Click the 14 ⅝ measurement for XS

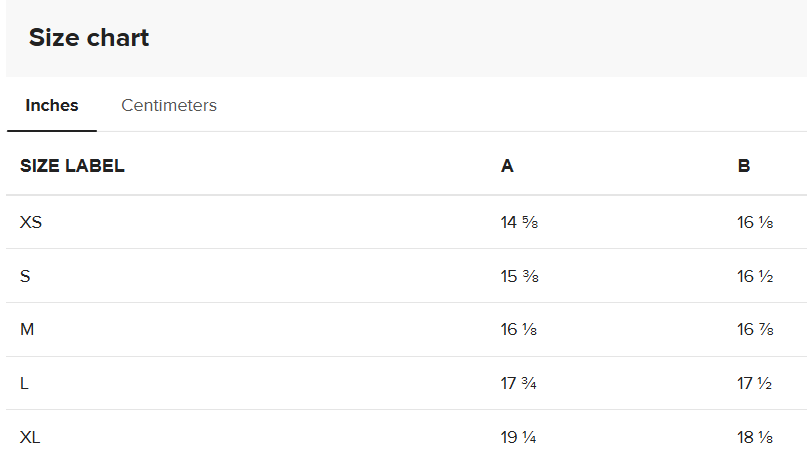coord(519,222)
